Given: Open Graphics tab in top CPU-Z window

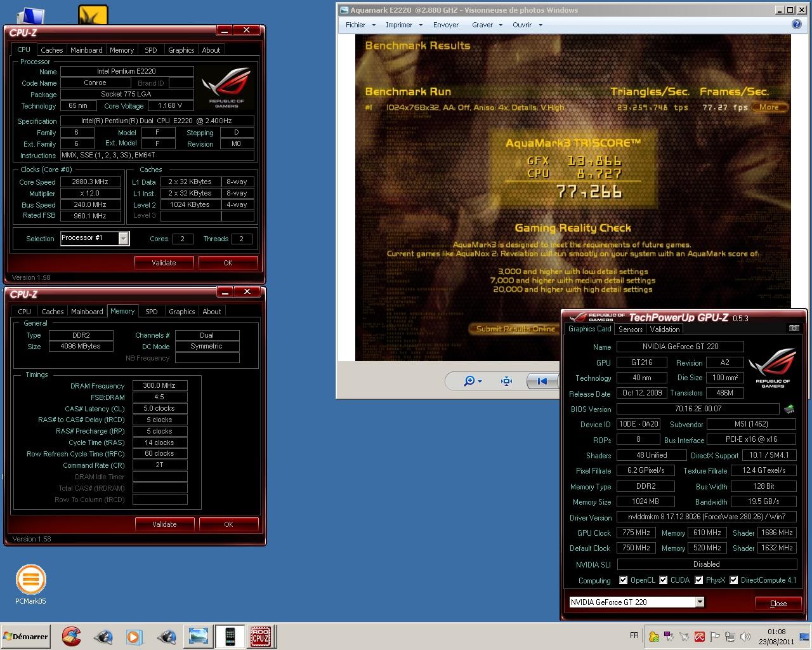Looking at the screenshot, I should tap(181, 50).
